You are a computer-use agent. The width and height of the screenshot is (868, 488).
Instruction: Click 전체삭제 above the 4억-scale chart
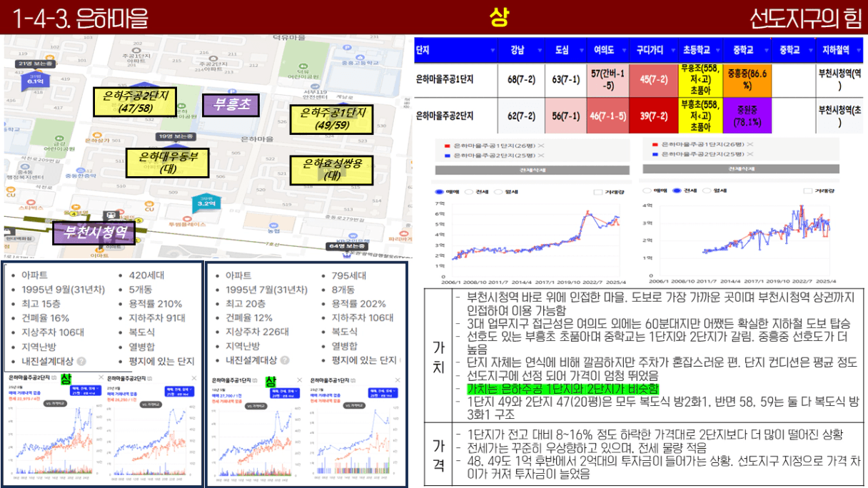[741, 168]
